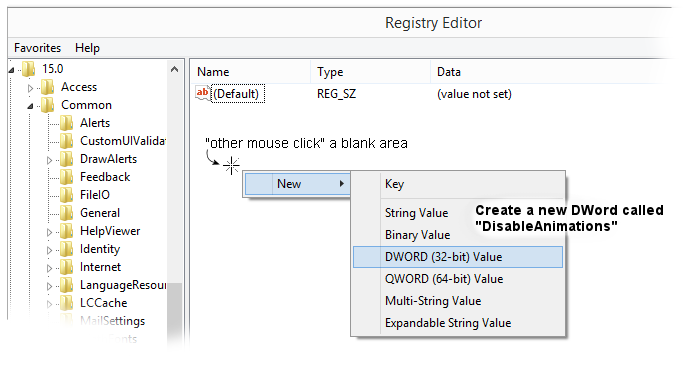The height and width of the screenshot is (368, 683).
Task: Expand the DrawAlerts key
Action: (x=49, y=160)
